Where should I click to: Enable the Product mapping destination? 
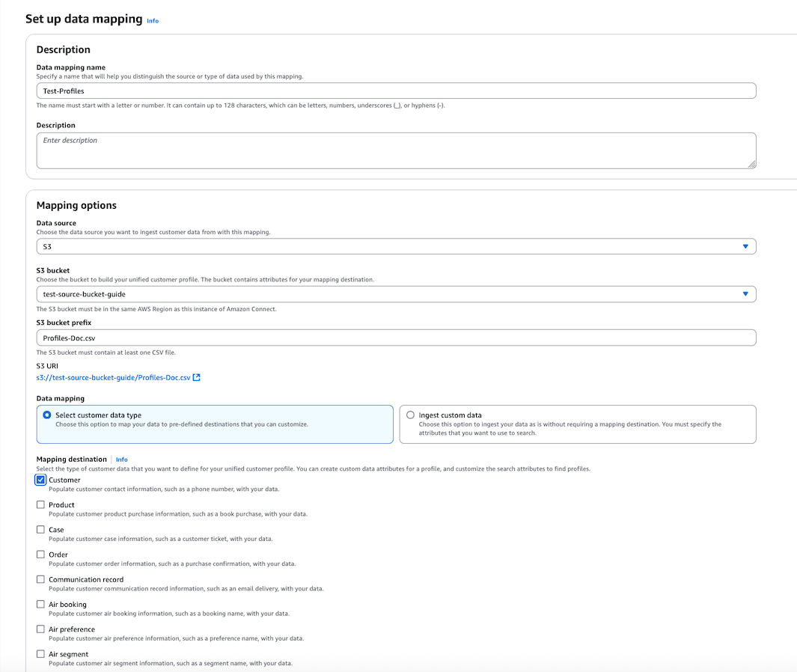click(40, 504)
